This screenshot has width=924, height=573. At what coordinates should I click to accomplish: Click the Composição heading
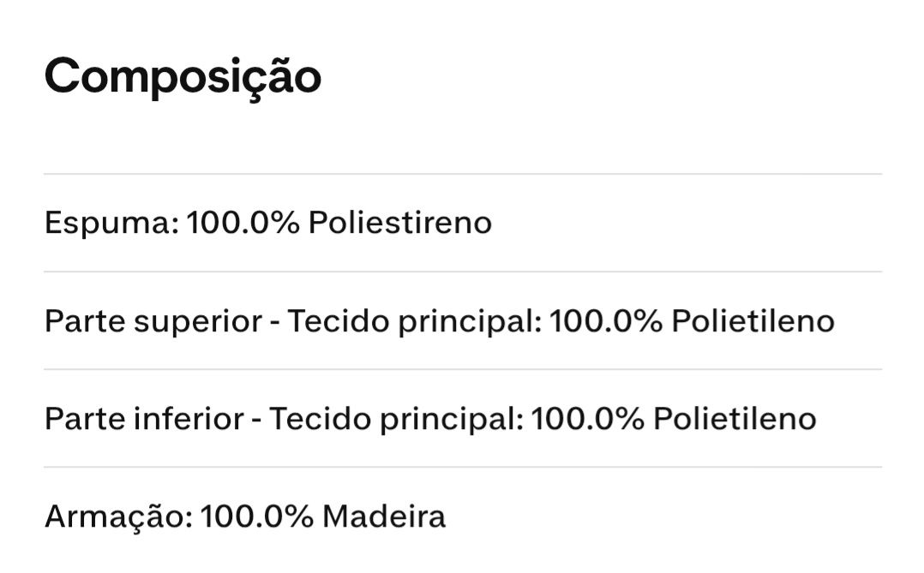[183, 77]
